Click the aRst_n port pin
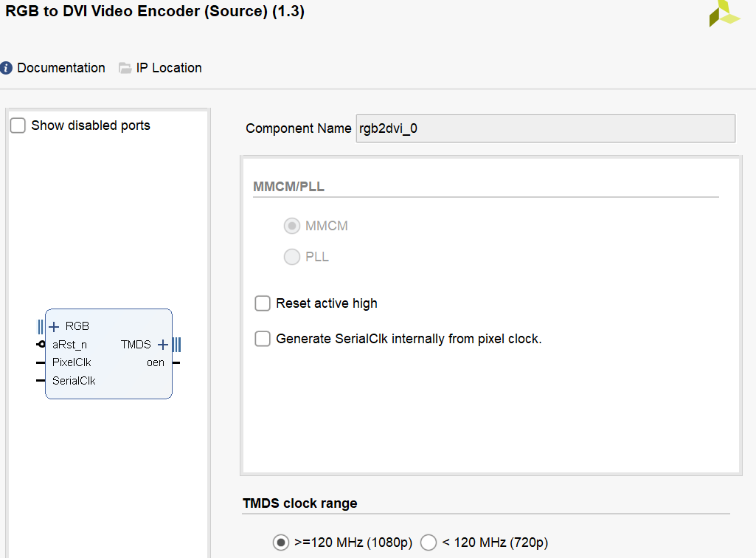 click(41, 344)
